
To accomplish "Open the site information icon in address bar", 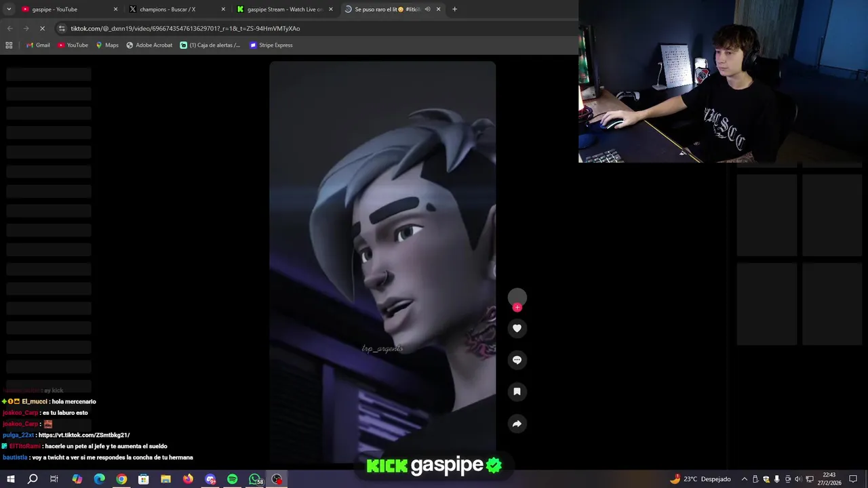I will point(62,28).
